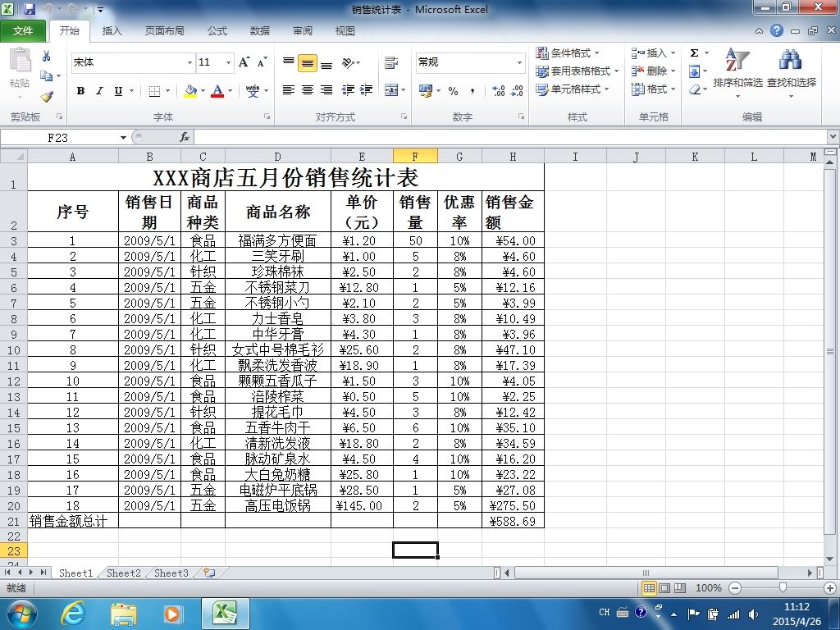
Task: Open the font name dropdown (宋体)
Action: 189,62
